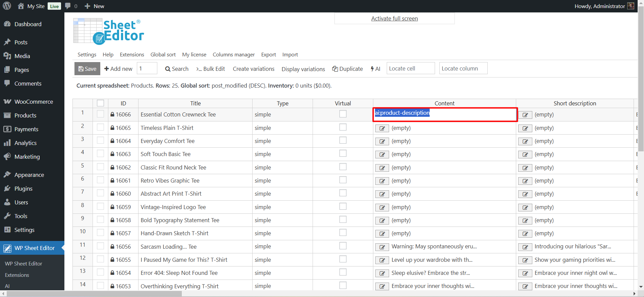
Task: Toggle Virtual for Timeless Plain T-Shirt
Action: [343, 127]
